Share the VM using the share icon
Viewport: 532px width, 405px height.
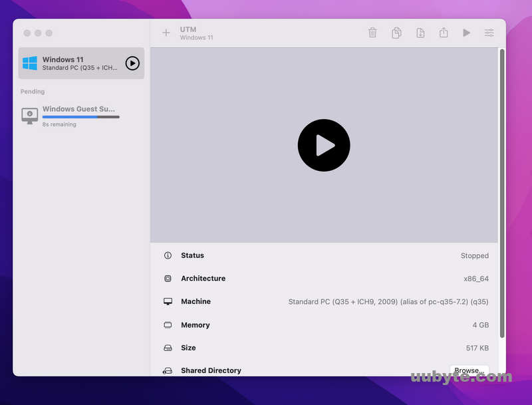point(444,33)
